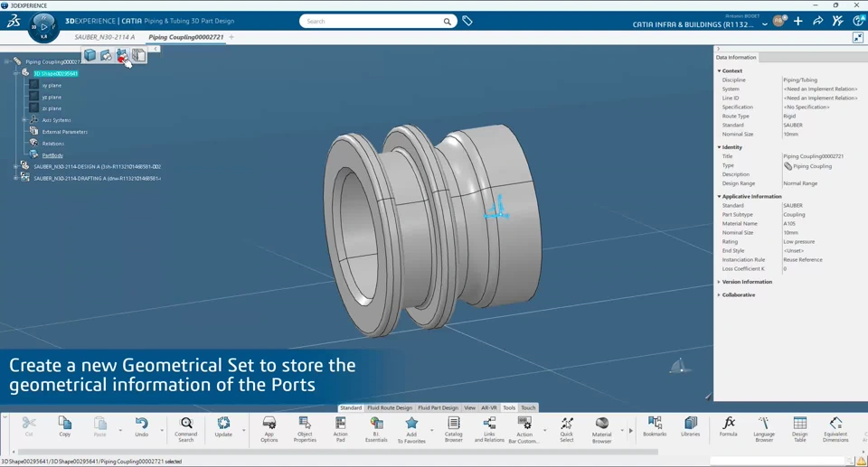Open the Action Pad
868x467 pixels.
[x=341, y=429]
